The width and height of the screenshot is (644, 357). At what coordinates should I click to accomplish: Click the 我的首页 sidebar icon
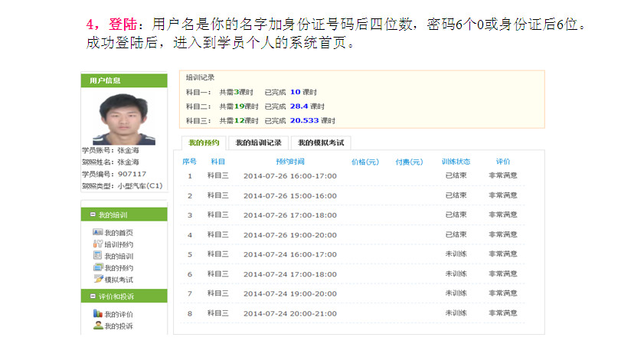pyautogui.click(x=97, y=232)
